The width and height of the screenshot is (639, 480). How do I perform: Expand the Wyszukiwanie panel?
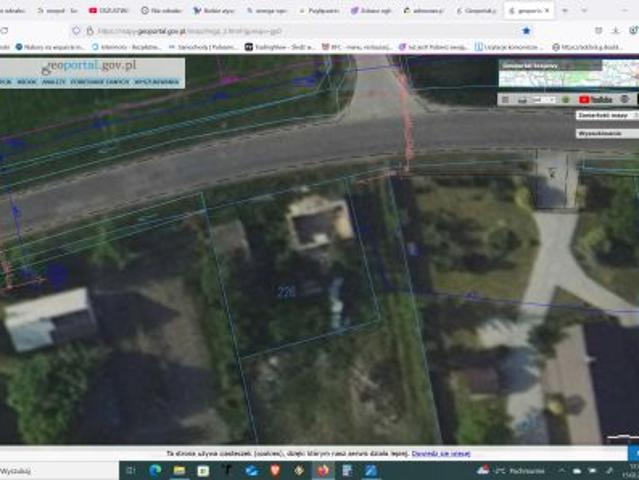(607, 133)
